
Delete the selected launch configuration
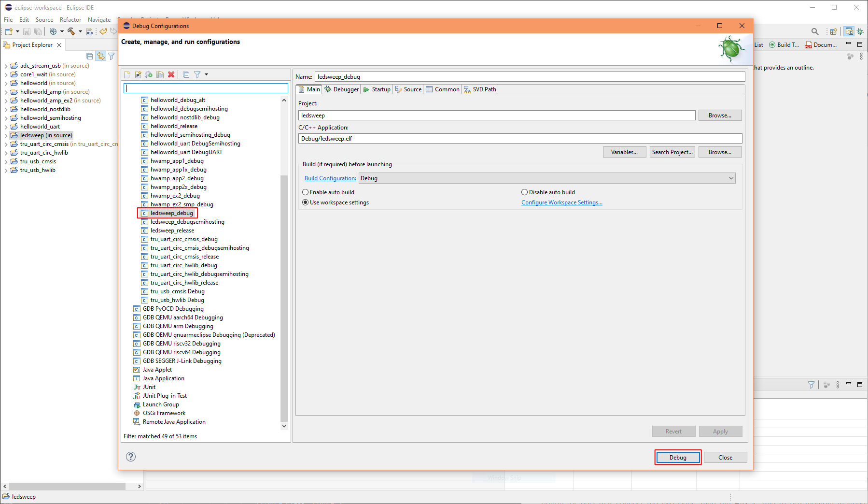tap(171, 74)
